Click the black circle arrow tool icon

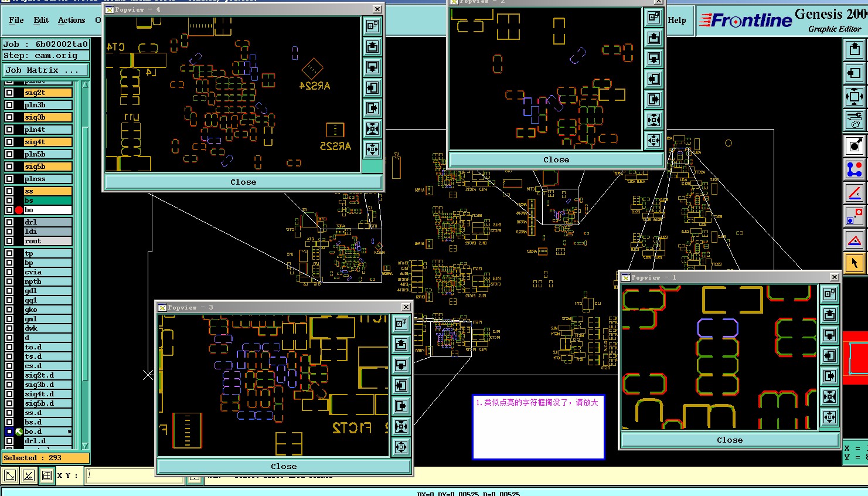[x=855, y=146]
